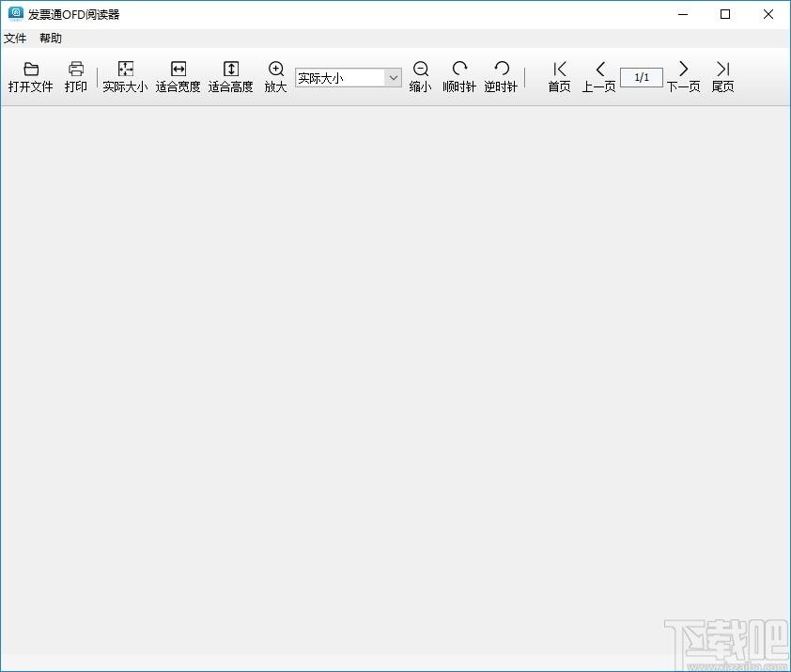Select the fit height icon
Screen dimensions: 791x672
(x=231, y=69)
